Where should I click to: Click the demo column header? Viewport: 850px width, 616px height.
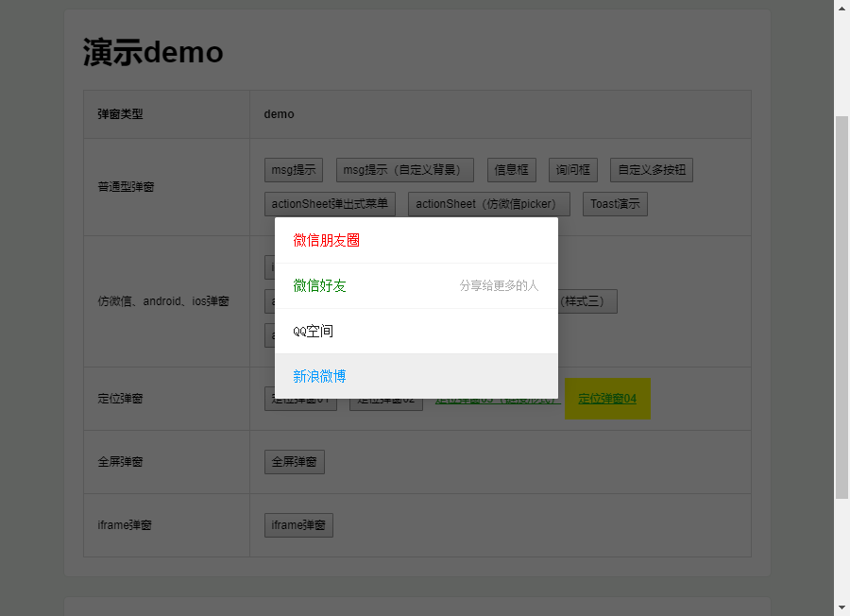(280, 114)
